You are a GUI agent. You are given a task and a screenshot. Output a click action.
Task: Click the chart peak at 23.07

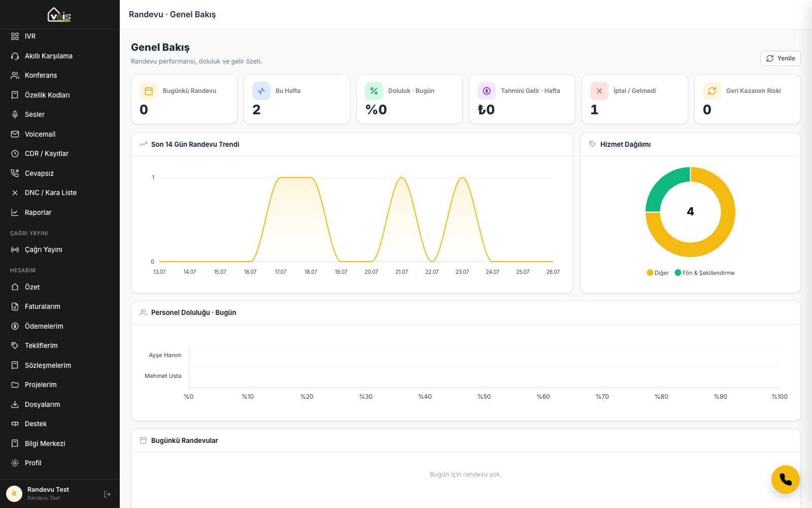[462, 178]
